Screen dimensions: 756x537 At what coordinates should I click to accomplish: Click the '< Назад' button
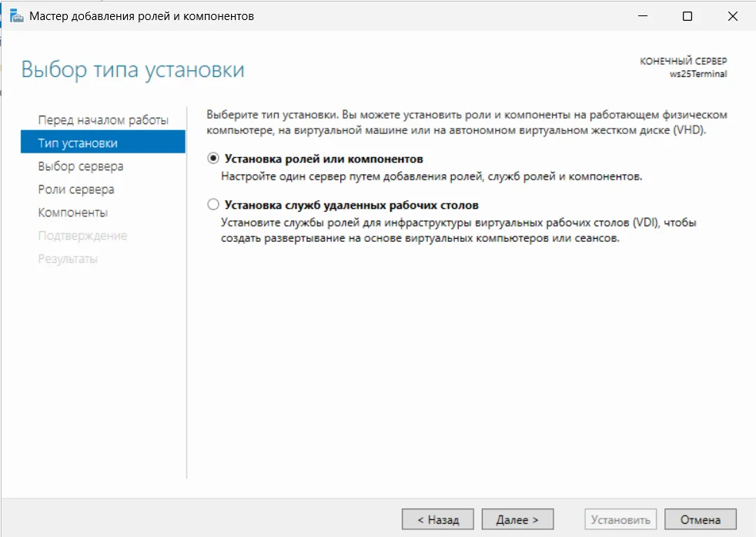click(438, 519)
